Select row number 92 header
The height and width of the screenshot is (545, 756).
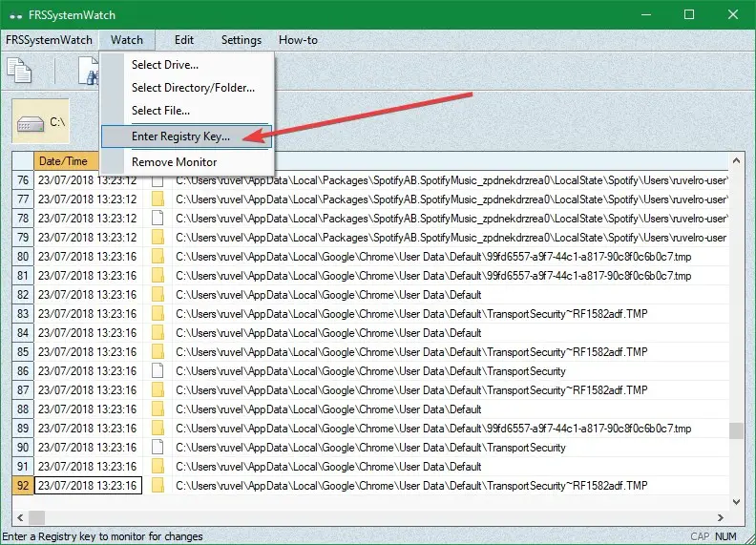click(x=23, y=485)
